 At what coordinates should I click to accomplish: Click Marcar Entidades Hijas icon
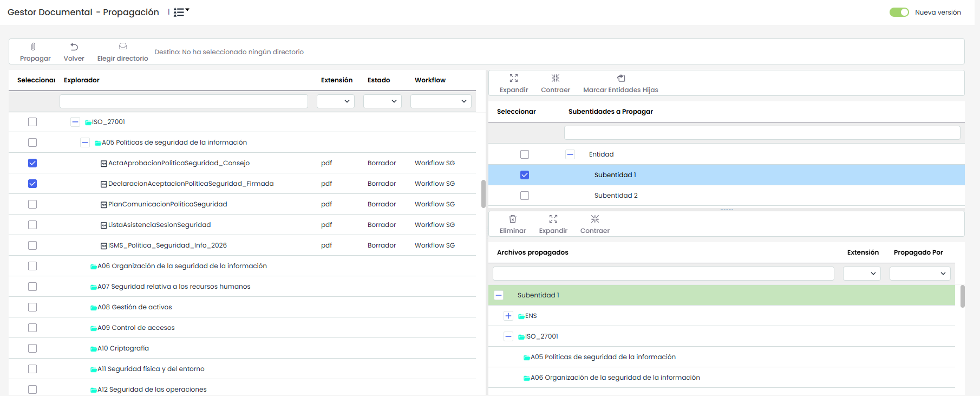(620, 79)
